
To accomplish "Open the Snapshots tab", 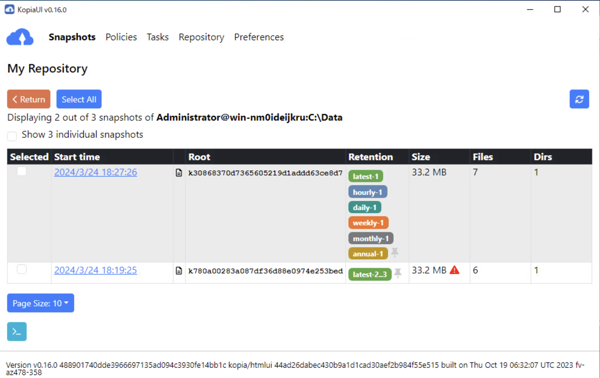I will click(72, 37).
